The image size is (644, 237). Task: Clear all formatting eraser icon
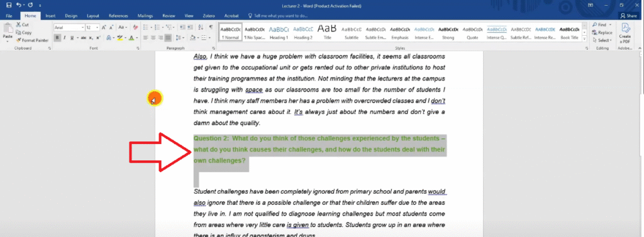coord(136,28)
